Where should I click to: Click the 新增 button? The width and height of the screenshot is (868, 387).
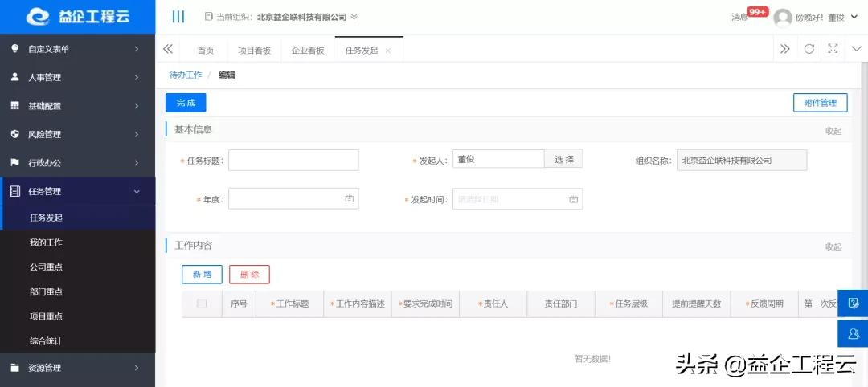[202, 275]
